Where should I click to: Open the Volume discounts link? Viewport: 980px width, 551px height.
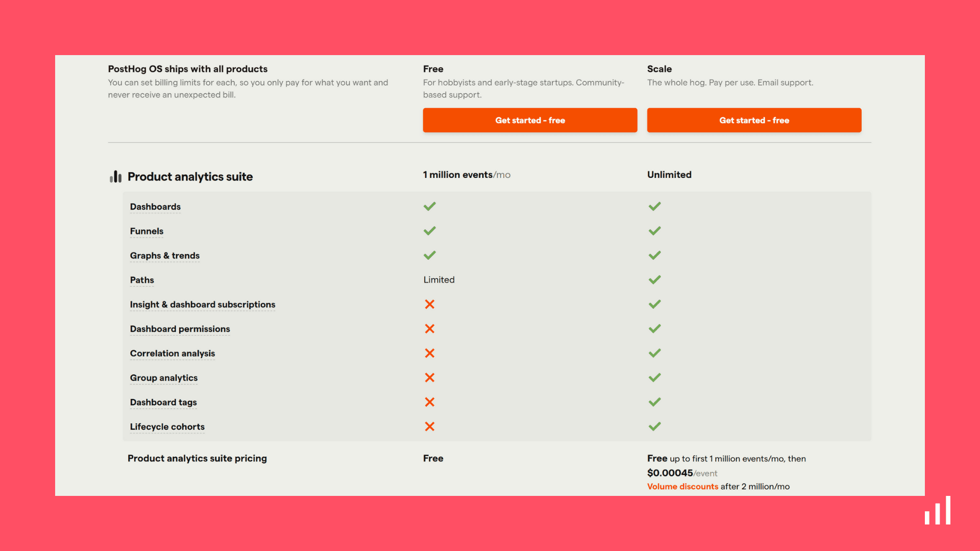point(682,487)
